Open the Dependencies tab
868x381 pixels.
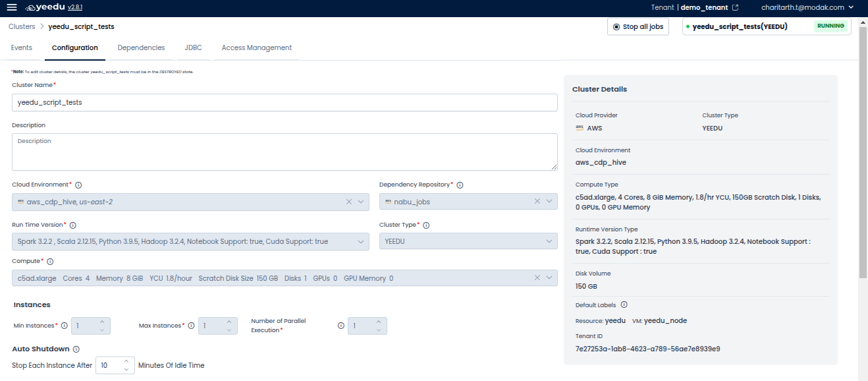[x=141, y=47]
